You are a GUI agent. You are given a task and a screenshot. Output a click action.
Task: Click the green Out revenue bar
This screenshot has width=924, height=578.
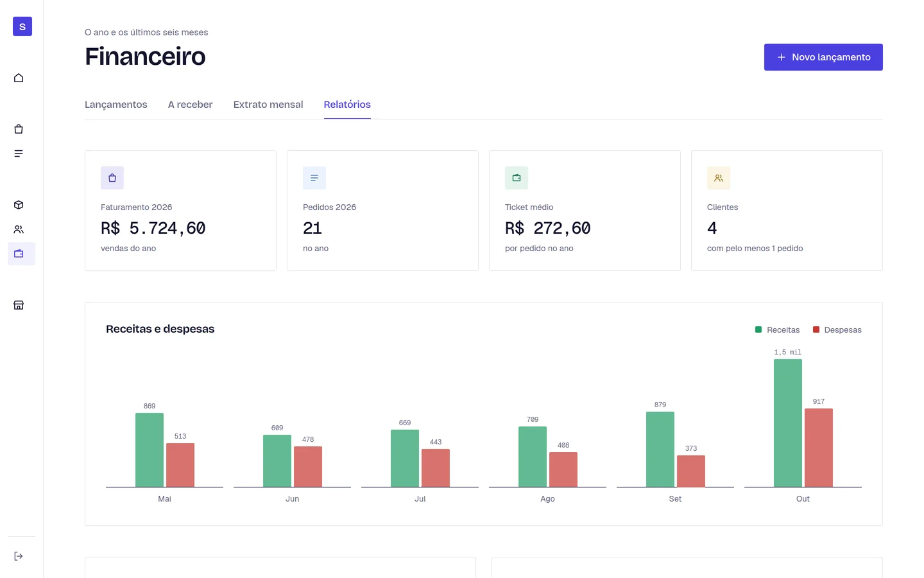coord(788,423)
